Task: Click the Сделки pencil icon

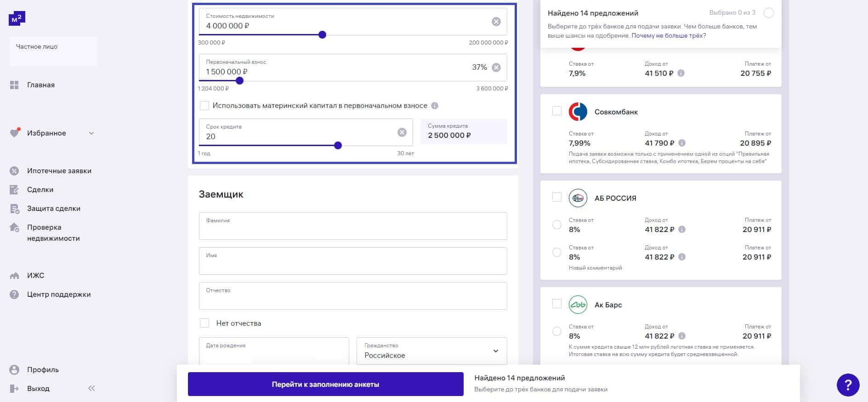Action: (14, 190)
